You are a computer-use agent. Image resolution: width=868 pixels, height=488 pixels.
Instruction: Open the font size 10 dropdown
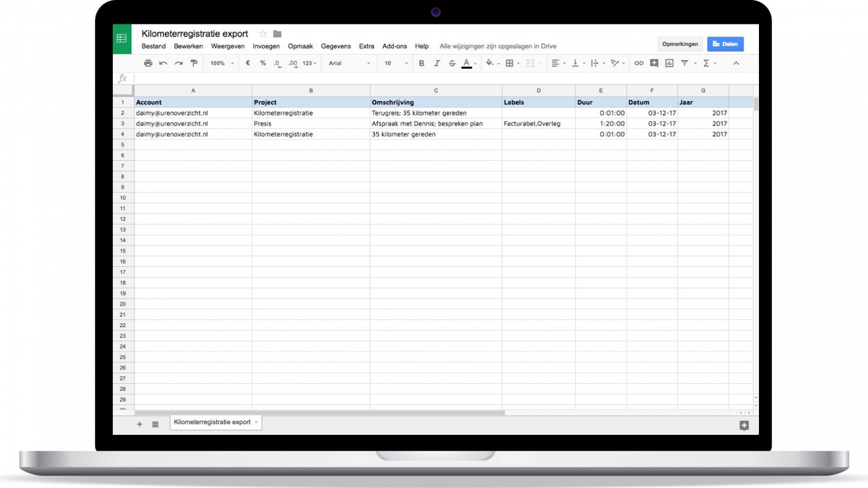pos(396,63)
